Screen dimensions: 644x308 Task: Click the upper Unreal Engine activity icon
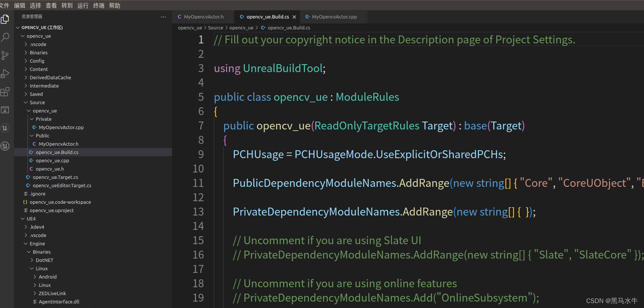point(5,128)
